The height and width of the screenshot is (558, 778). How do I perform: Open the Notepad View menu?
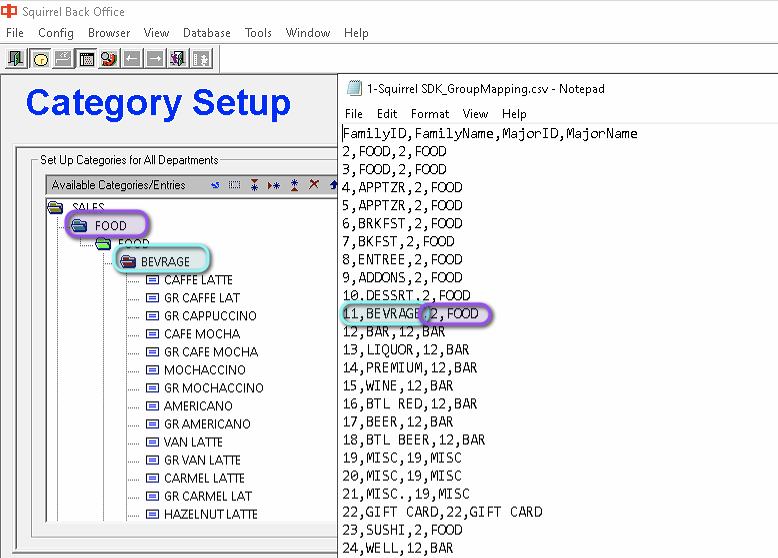pyautogui.click(x=475, y=114)
